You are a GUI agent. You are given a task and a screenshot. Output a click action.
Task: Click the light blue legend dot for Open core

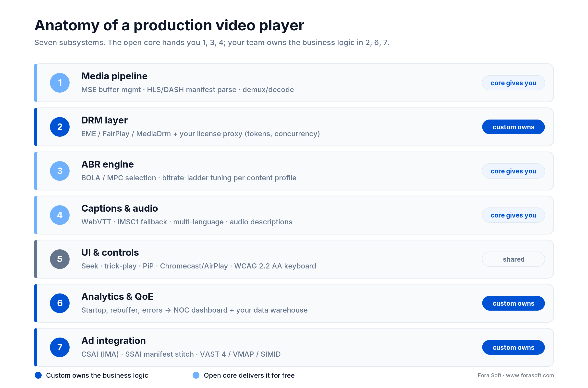click(196, 375)
